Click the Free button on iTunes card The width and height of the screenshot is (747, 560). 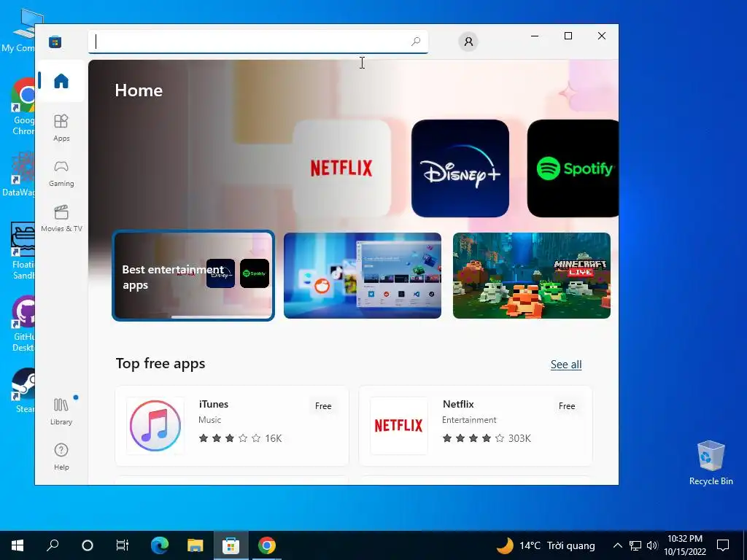(x=323, y=405)
